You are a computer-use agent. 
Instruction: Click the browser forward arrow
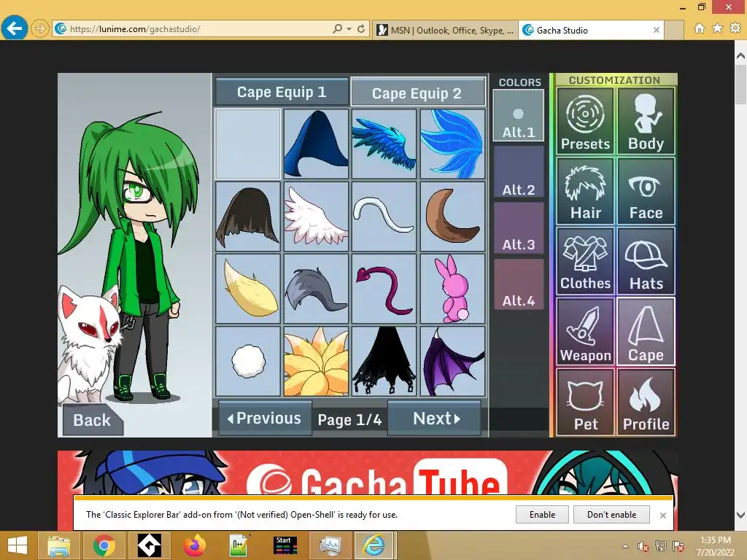click(x=40, y=28)
